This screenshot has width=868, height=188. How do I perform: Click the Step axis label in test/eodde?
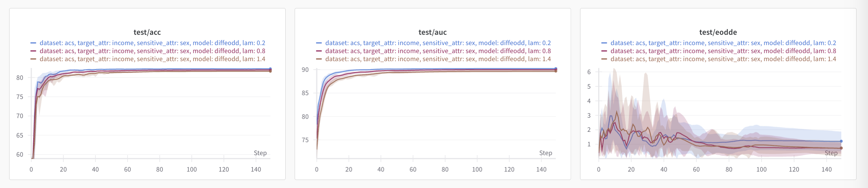point(831,153)
